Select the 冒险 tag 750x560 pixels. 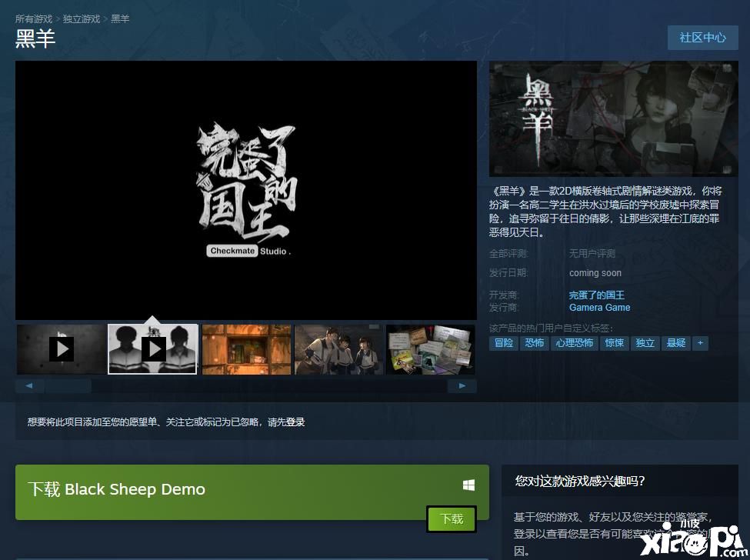pos(503,343)
